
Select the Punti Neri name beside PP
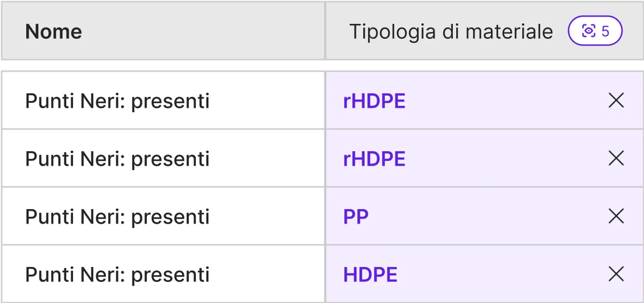click(117, 217)
